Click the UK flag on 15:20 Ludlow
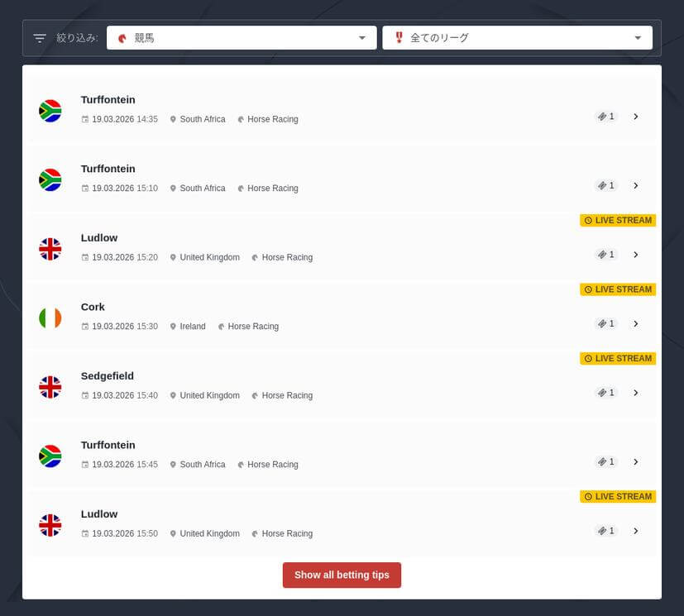 pos(50,249)
